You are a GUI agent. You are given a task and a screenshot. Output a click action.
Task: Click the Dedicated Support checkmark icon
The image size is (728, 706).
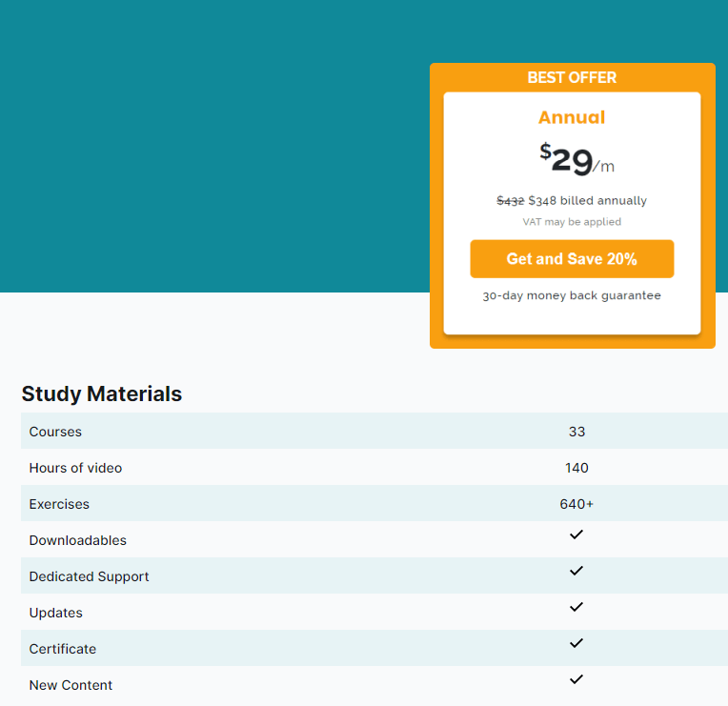coord(576,571)
